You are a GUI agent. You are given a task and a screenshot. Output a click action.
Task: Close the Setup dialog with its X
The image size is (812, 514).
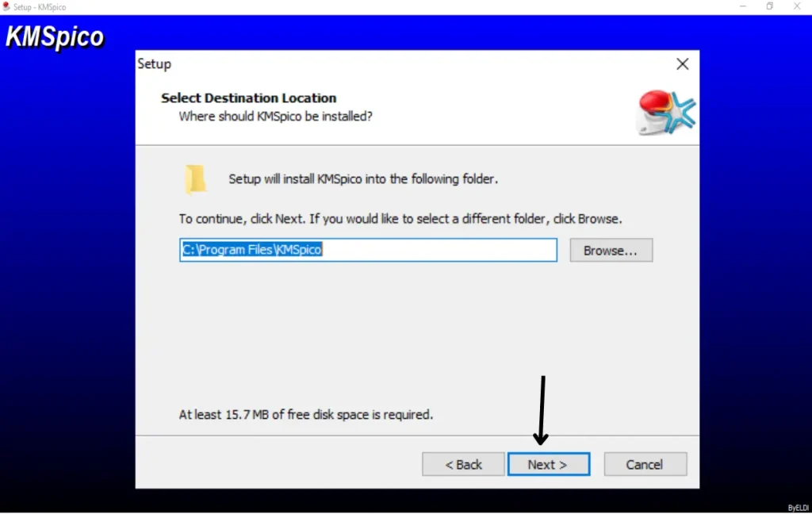coord(682,64)
